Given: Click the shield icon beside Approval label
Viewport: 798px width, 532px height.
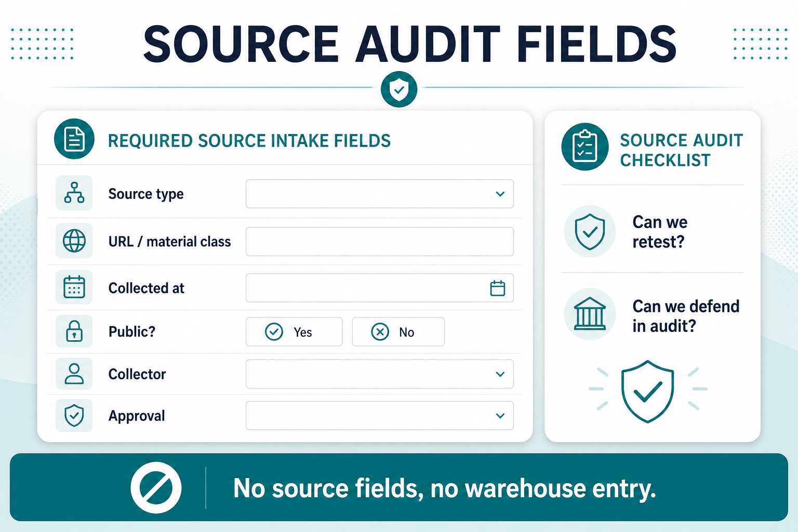Looking at the screenshot, I should coord(74,416).
